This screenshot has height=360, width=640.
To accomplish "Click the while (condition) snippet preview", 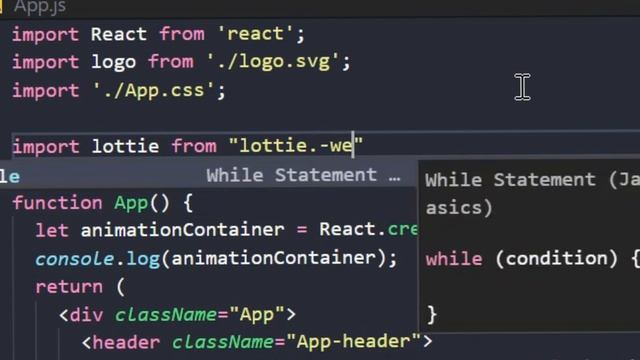I will [x=532, y=259].
